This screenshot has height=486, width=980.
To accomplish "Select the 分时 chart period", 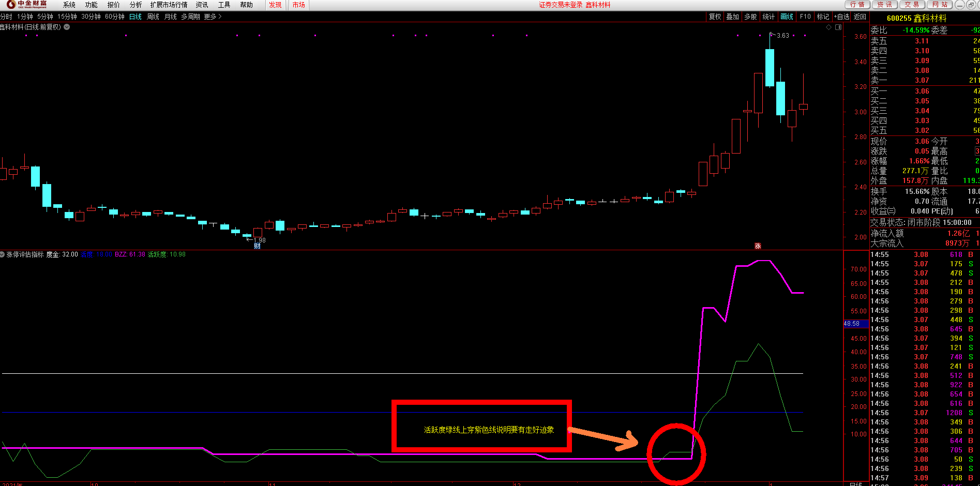I will (6, 17).
